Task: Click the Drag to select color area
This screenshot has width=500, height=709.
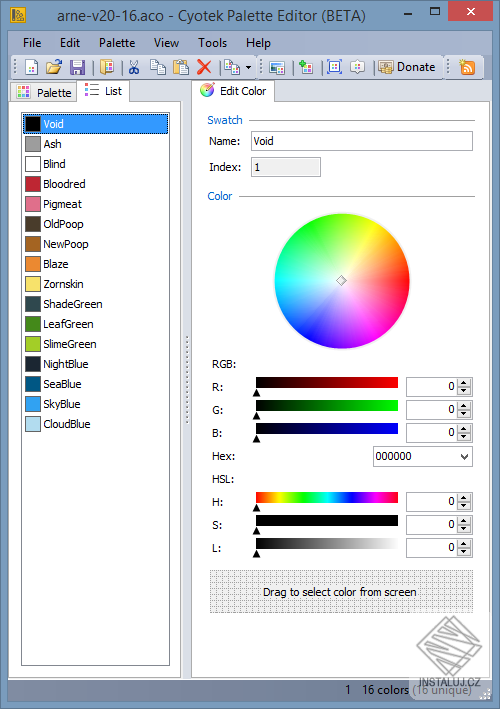Action: coord(341,592)
